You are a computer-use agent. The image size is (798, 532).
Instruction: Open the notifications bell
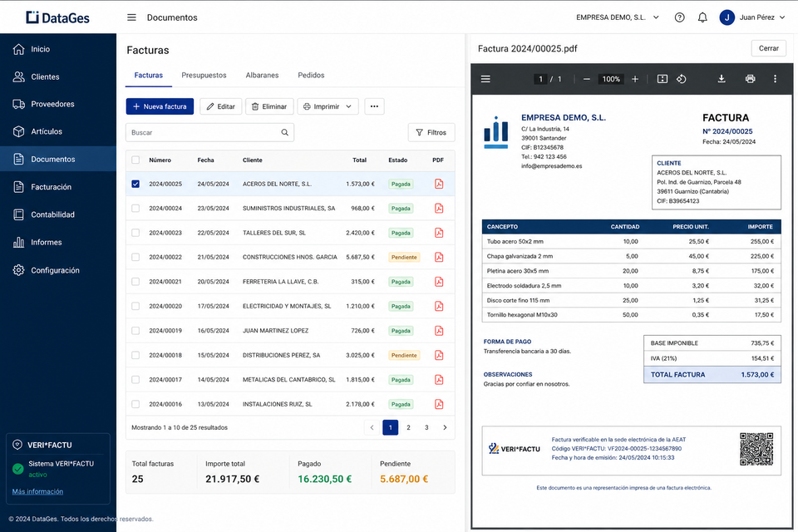(702, 17)
